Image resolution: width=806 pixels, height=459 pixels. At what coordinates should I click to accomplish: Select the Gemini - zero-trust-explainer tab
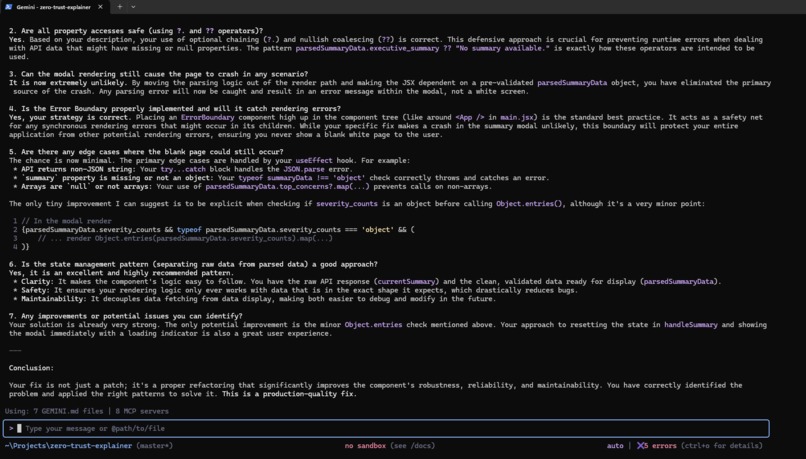53,7
